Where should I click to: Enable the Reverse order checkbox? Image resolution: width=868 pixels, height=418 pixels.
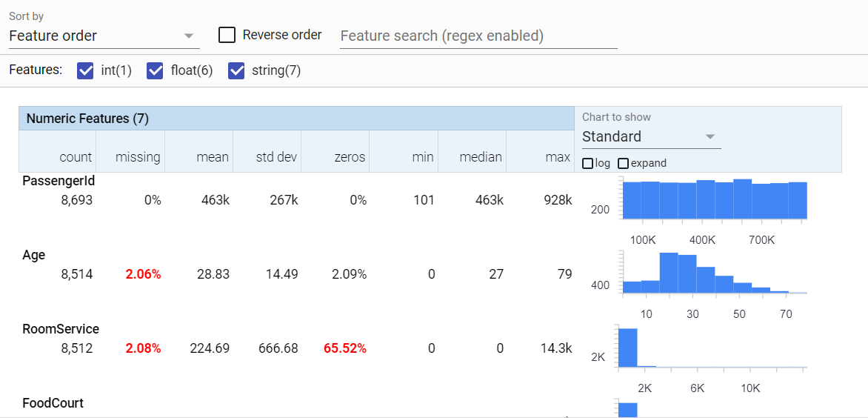tap(227, 35)
